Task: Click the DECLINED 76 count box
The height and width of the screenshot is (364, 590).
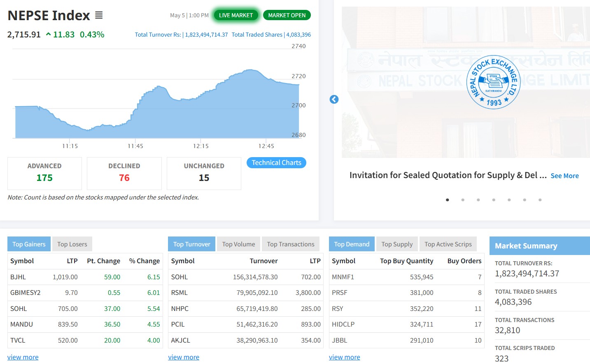Action: click(124, 174)
